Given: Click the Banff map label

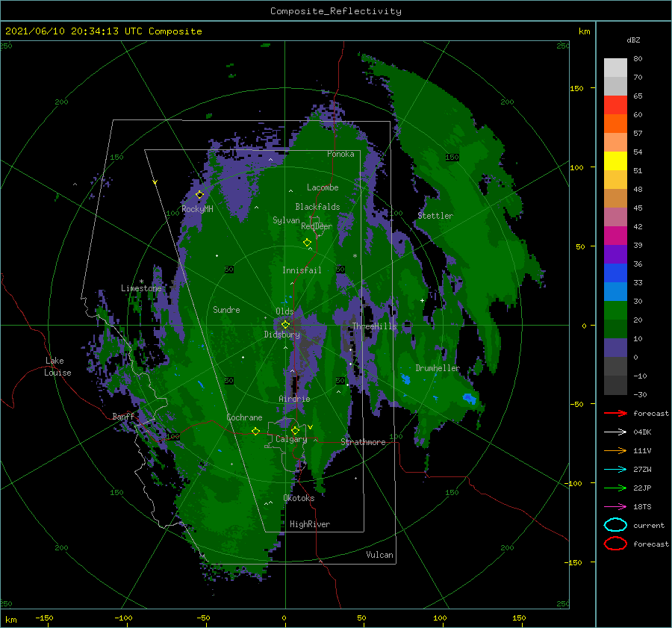Looking at the screenshot, I should 123,416.
